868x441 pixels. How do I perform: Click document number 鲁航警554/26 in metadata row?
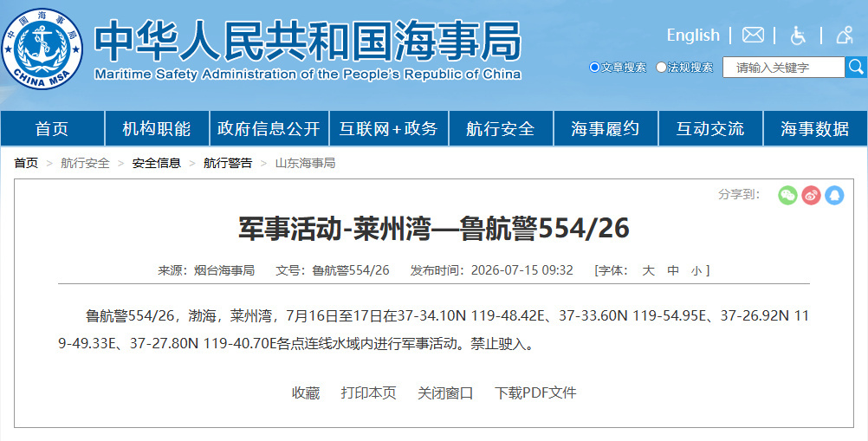pyautogui.click(x=351, y=270)
